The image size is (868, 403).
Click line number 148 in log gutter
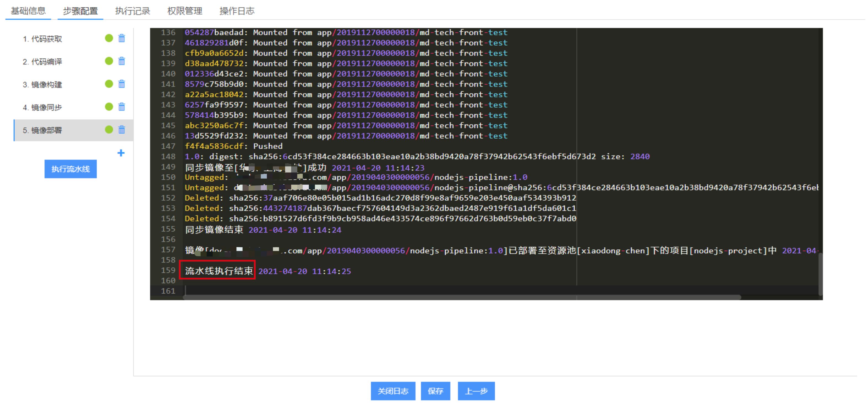168,157
